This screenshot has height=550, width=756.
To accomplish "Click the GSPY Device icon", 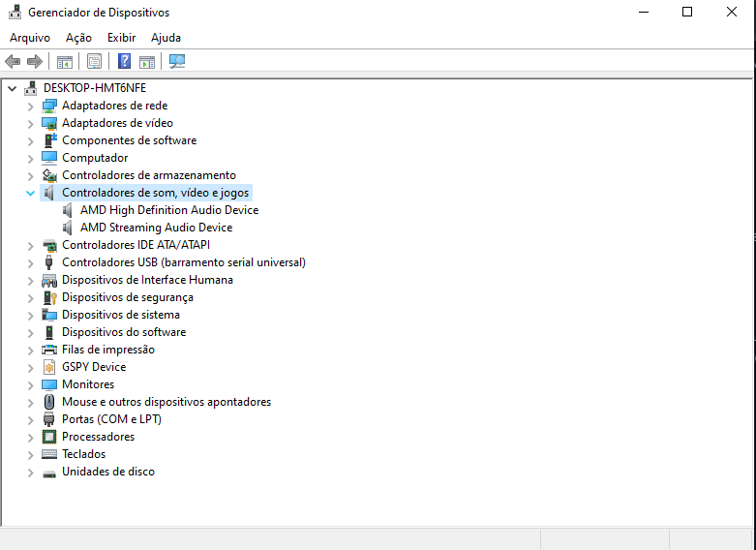I will point(49,367).
